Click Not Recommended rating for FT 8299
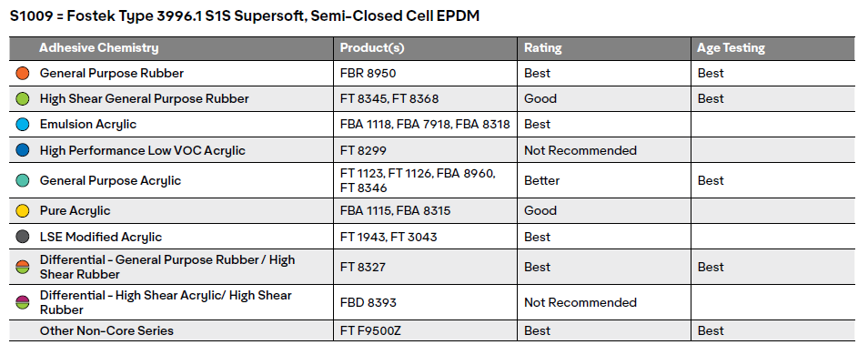 point(580,150)
